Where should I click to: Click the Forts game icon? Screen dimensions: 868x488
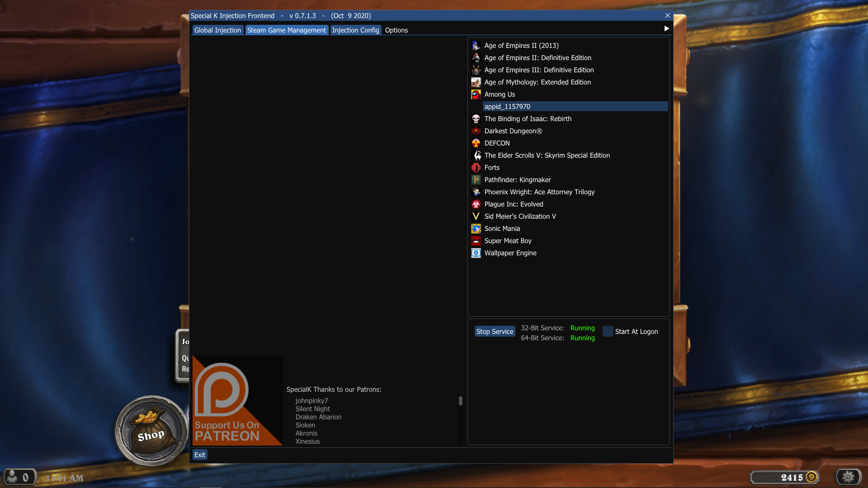click(476, 168)
